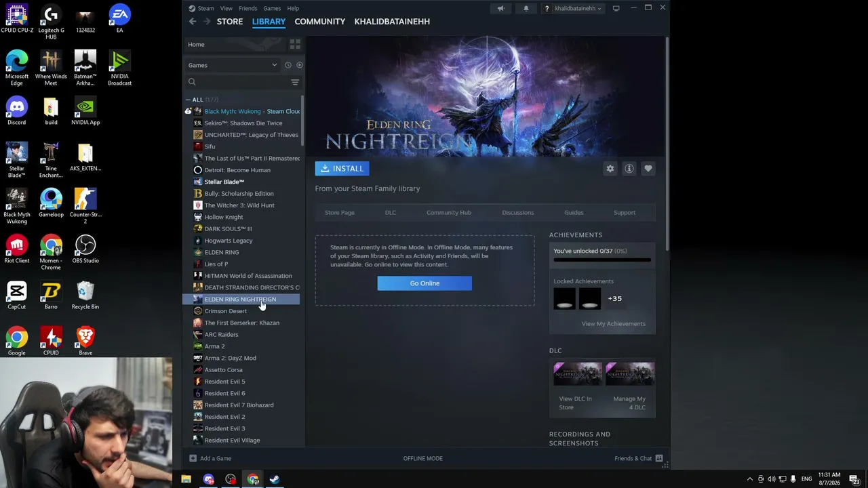This screenshot has width=868, height=488.
Task: Click the achievements progress bar
Action: (602, 260)
